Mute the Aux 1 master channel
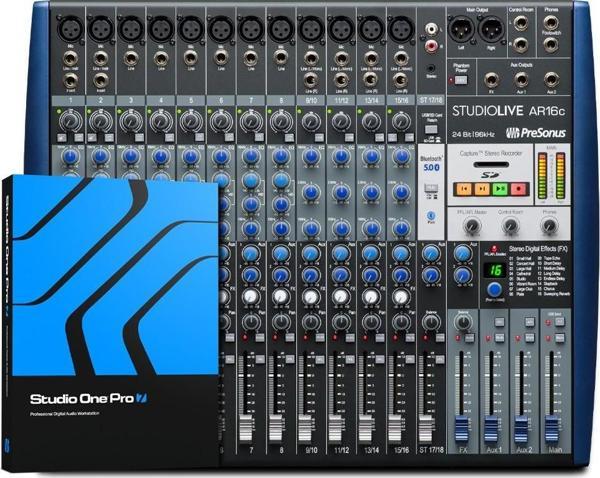This screenshot has width=600, height=478. tap(499, 338)
